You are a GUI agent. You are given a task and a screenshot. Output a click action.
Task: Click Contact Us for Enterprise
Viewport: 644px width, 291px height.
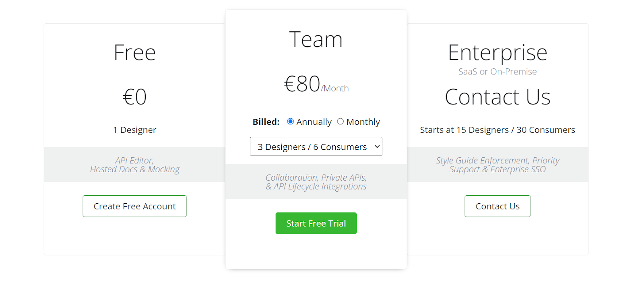click(497, 206)
